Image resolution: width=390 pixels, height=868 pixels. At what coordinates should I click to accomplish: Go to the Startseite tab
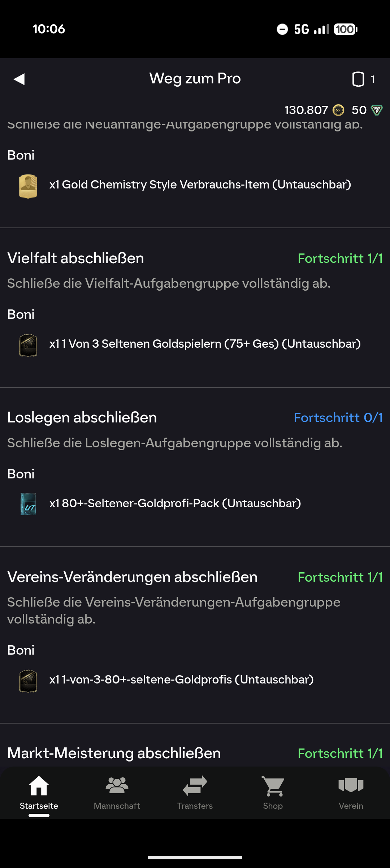coord(39,793)
